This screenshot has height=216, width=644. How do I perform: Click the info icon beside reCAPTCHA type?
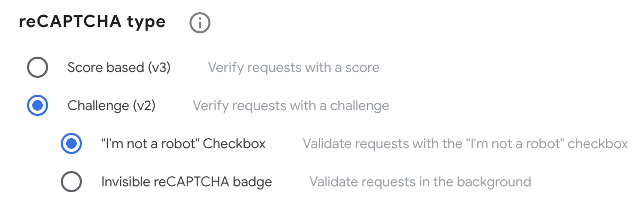200,23
